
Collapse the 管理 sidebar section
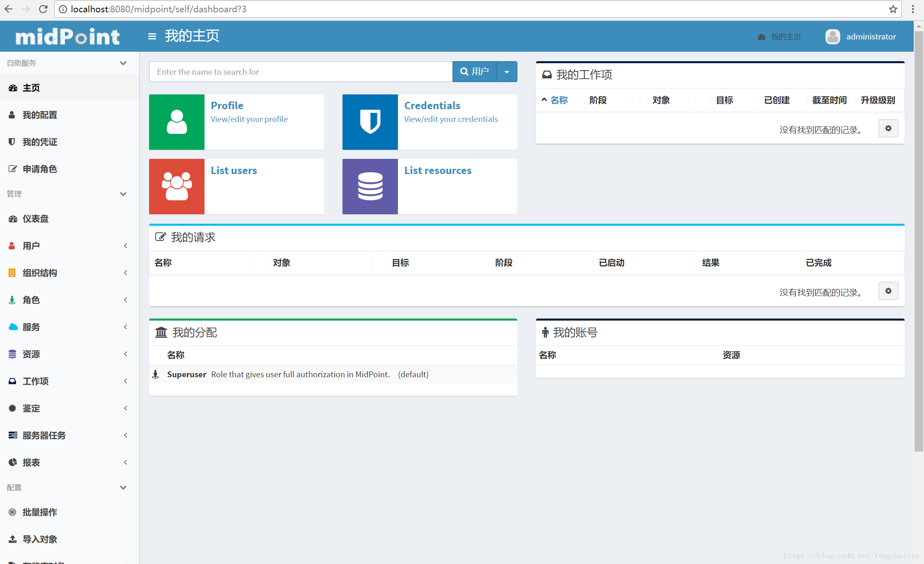coord(123,194)
